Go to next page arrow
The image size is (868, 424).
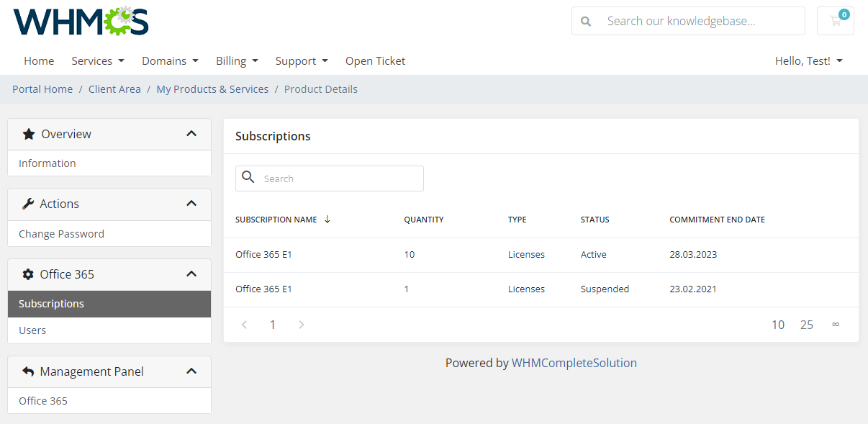[x=302, y=325]
